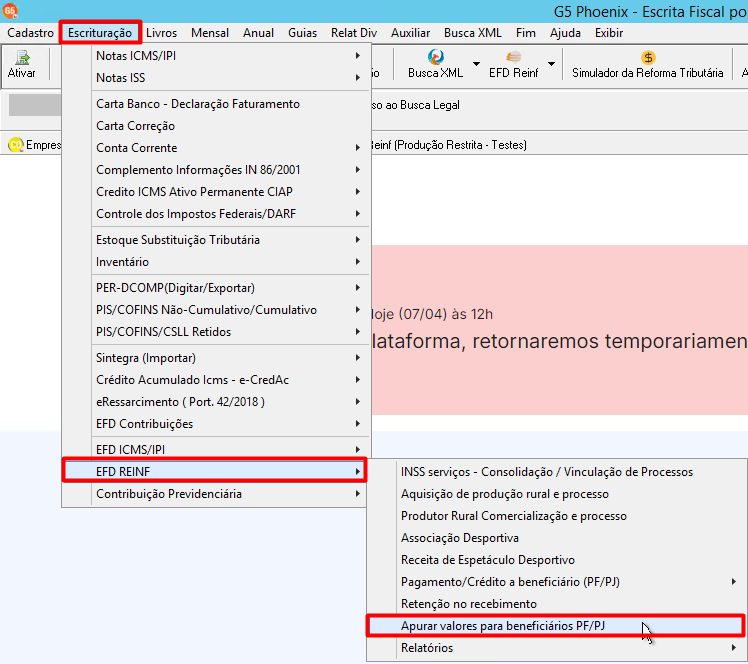Image resolution: width=748 pixels, height=664 pixels.
Task: Expand PIS/COFINS Não-Cumulativo/Cumulativo submenu
Action: (x=216, y=310)
